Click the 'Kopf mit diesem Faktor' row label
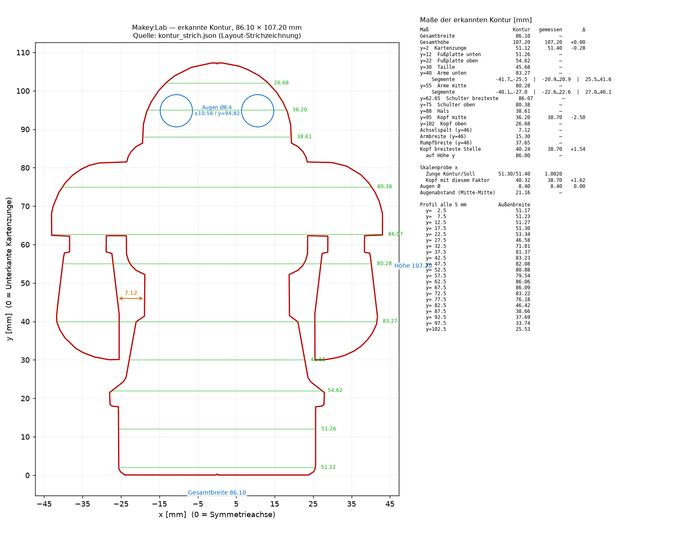Viewport: 700px width, 538px height. pyautogui.click(x=458, y=180)
